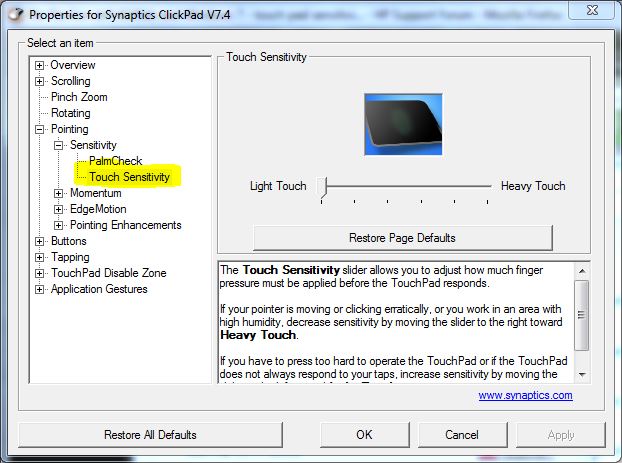Expand the Buttons tree node
This screenshot has height=463, width=622.
click(39, 241)
